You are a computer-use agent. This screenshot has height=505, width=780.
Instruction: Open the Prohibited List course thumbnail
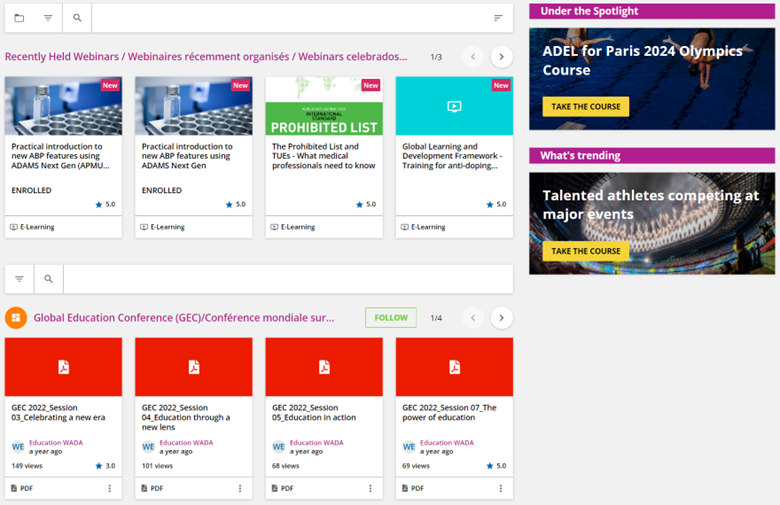324,105
